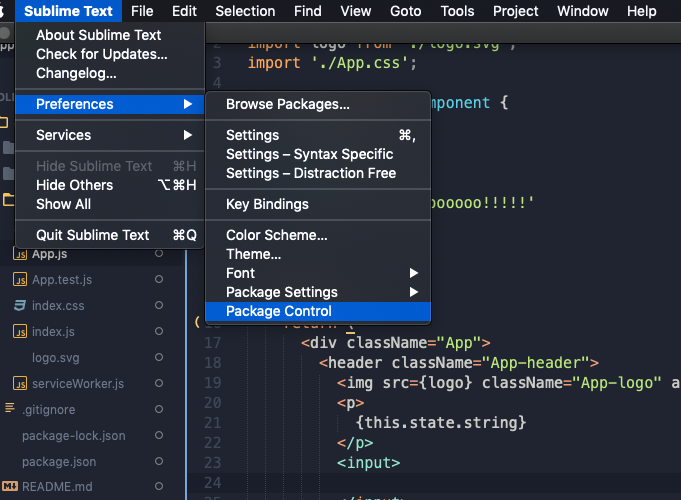Open the Changelog… entry

(109, 73)
